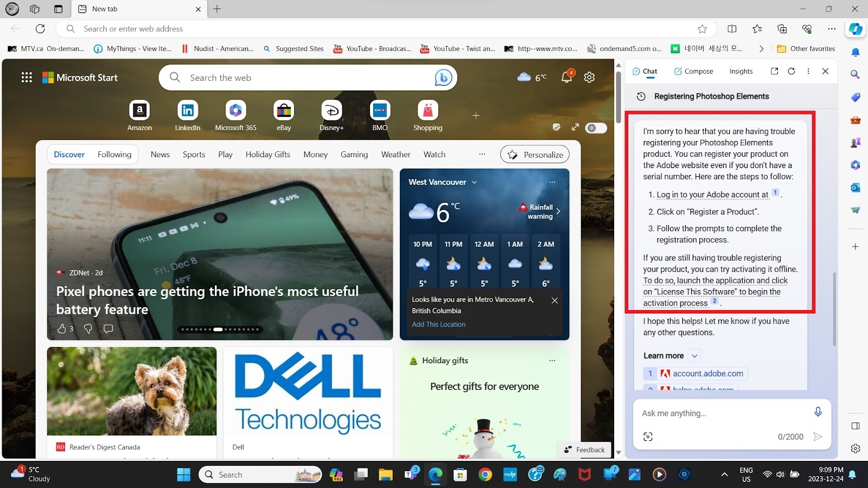Select the Following feed tab
This screenshot has width=868, height=488.
click(x=114, y=154)
